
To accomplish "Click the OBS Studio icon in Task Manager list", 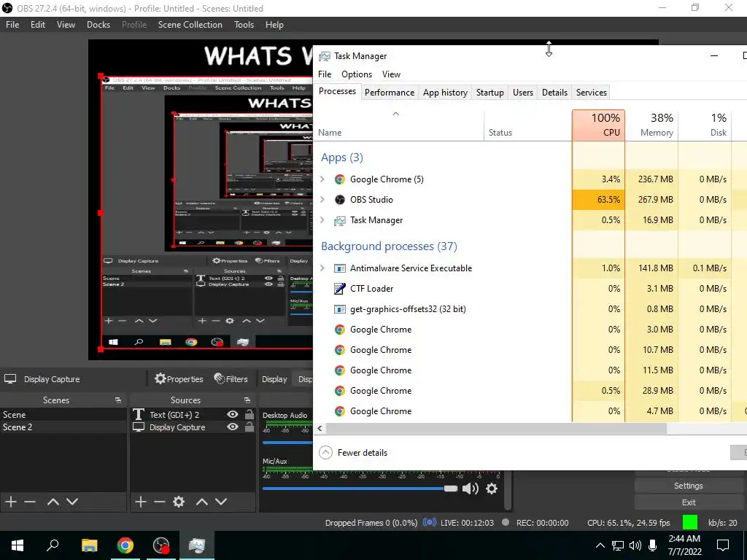I will point(340,200).
